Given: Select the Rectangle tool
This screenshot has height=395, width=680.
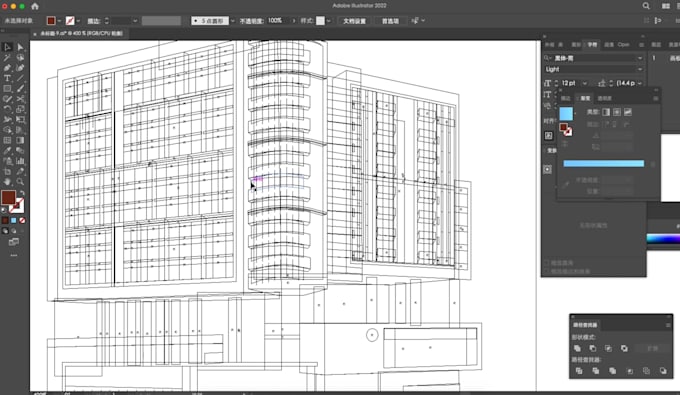Looking at the screenshot, I should pyautogui.click(x=7, y=89).
